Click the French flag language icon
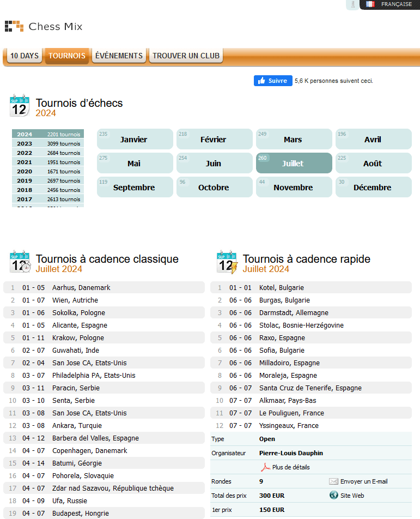The width and height of the screenshot is (420, 519). pos(370,4)
